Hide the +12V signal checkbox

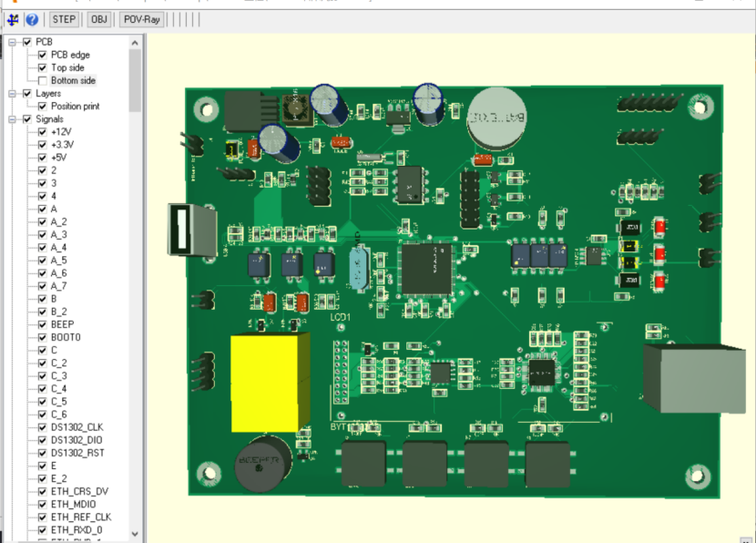click(43, 132)
